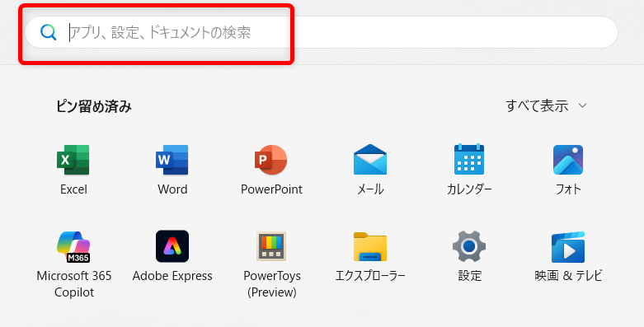Click the chevron beside すべて表示
The width and height of the screenshot is (644, 327).
(582, 106)
